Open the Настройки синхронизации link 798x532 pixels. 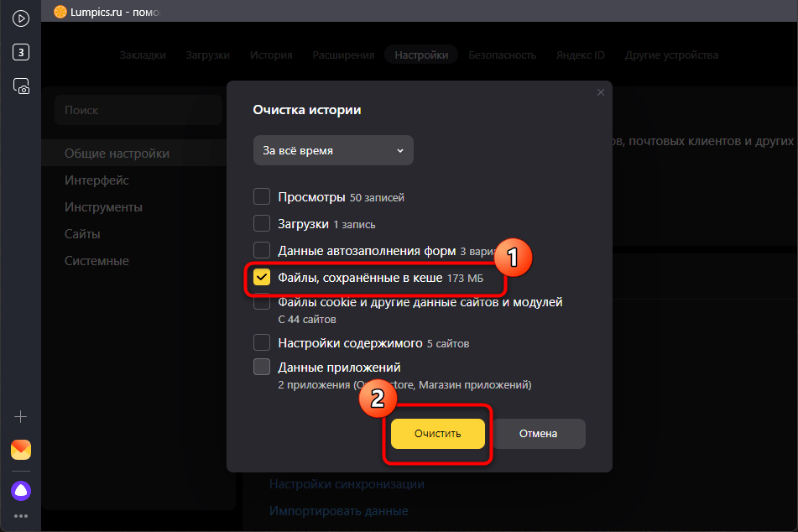[347, 484]
